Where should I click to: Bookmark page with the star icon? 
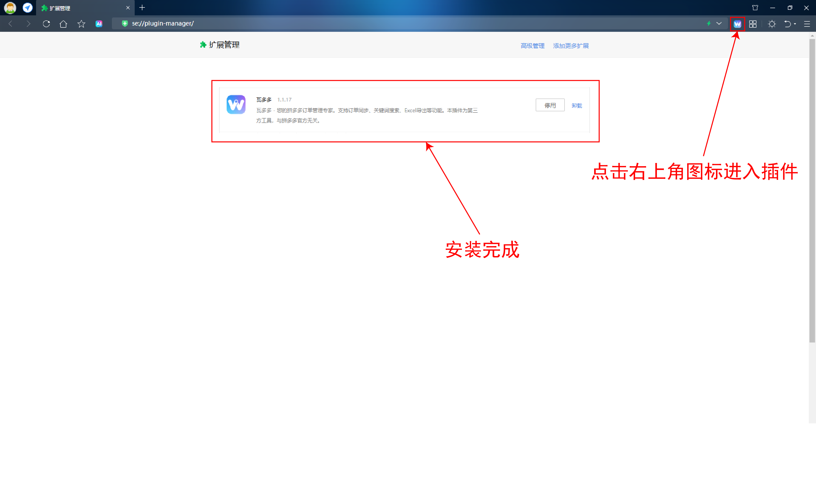81,24
